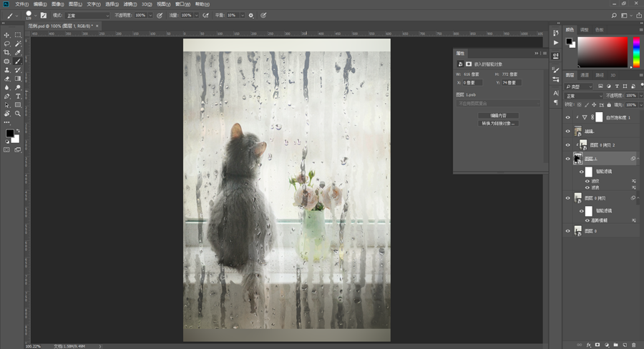Toggle visibility of 图层 1 layer
The width and height of the screenshot is (644, 349).
click(x=568, y=159)
